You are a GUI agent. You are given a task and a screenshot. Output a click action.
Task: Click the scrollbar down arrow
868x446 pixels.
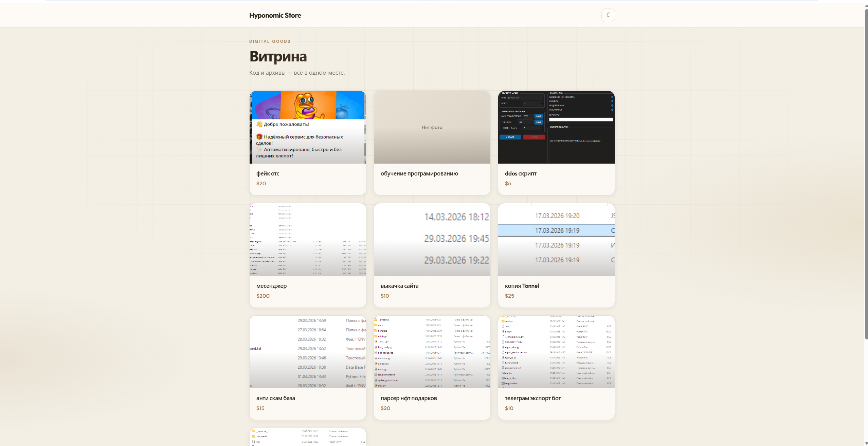point(866,443)
